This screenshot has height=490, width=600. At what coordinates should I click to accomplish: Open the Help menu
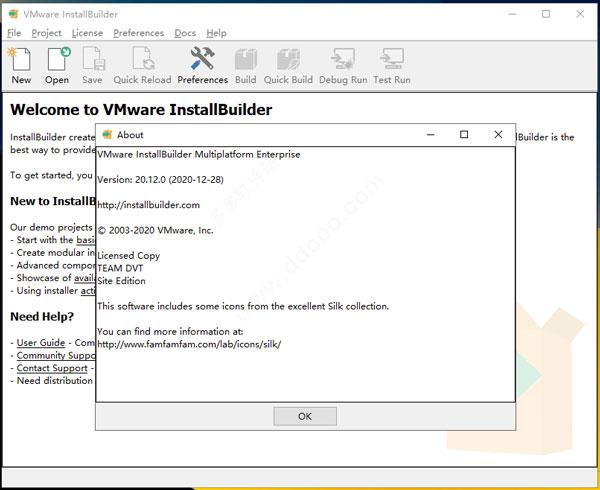[x=217, y=33]
